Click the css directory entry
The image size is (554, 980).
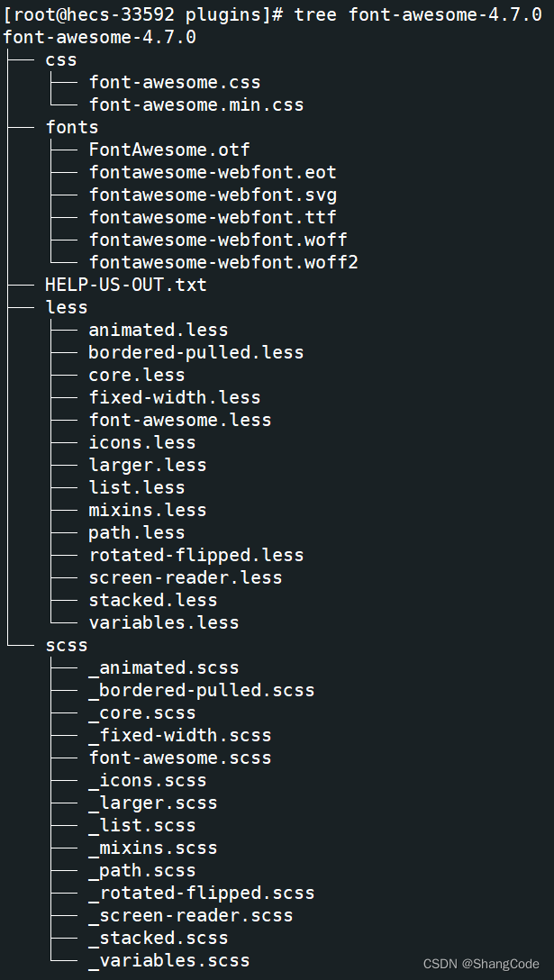click(61, 59)
